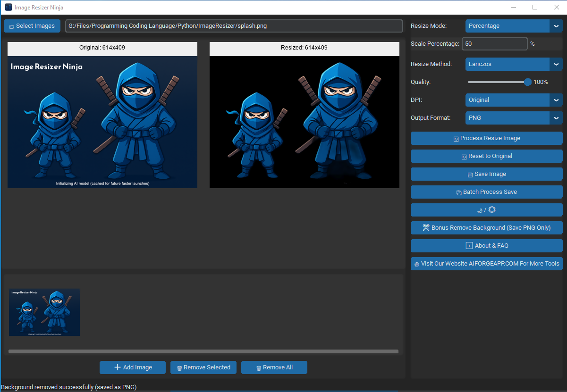Image resolution: width=567 pixels, height=392 pixels.
Task: Click the folder icon on Select Images
Action: tap(12, 26)
